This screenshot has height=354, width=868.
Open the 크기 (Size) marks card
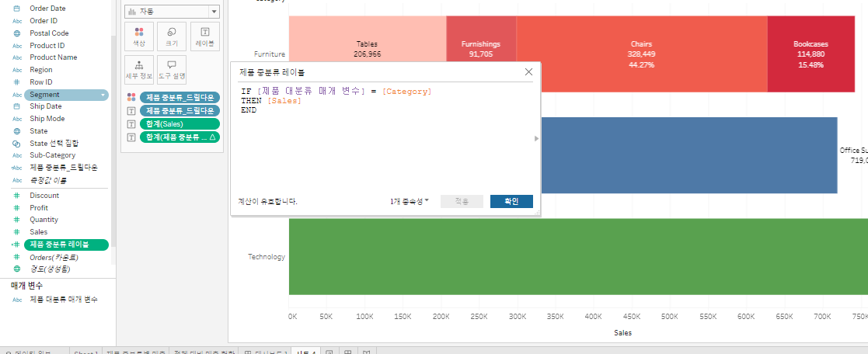pos(172,36)
